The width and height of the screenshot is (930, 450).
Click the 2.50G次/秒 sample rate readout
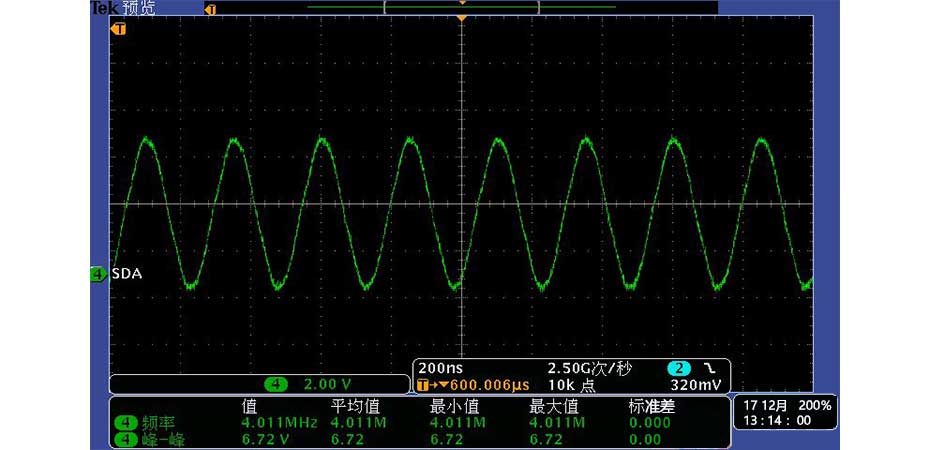click(590, 368)
